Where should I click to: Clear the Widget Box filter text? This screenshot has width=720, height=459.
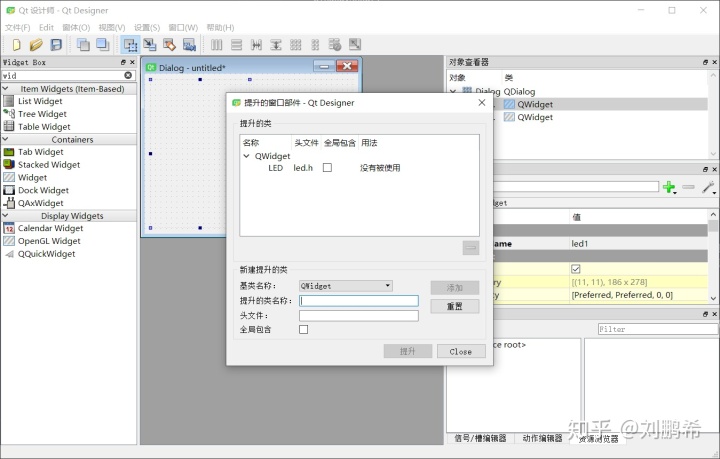[128, 75]
